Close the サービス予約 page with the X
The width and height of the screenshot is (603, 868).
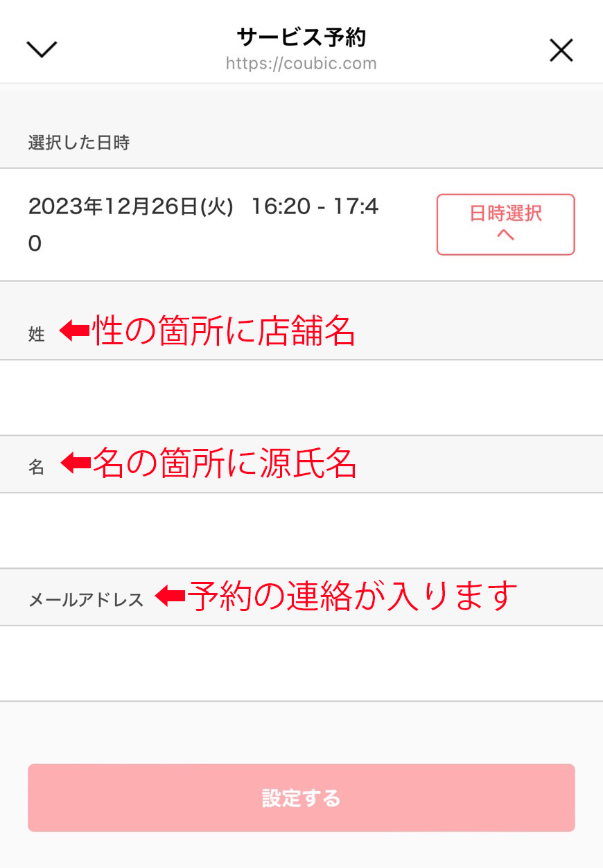point(561,50)
